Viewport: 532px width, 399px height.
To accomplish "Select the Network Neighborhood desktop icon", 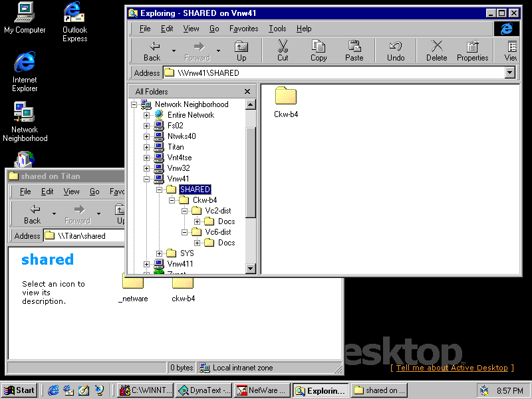I will [x=25, y=122].
